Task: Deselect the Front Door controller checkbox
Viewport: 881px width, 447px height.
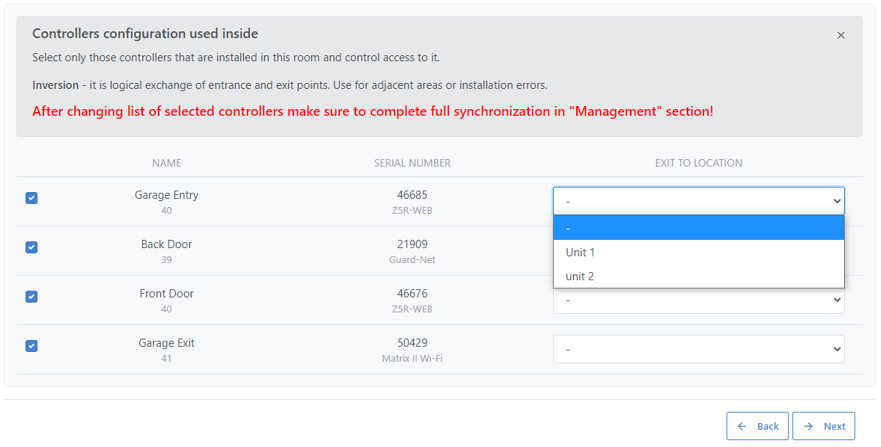Action: pos(31,297)
